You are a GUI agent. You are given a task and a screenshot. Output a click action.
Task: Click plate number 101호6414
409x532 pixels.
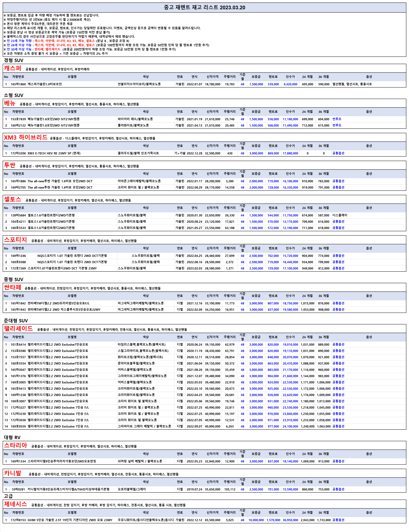(x=18, y=345)
